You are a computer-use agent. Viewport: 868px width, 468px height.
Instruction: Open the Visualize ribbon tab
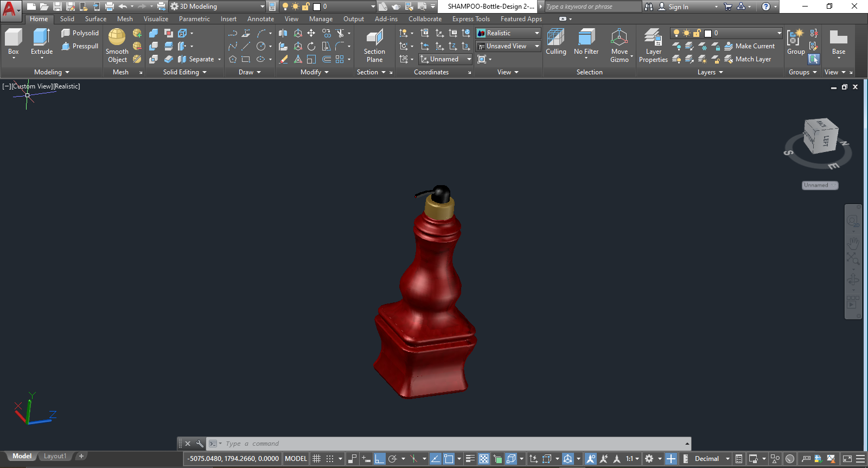[156, 19]
